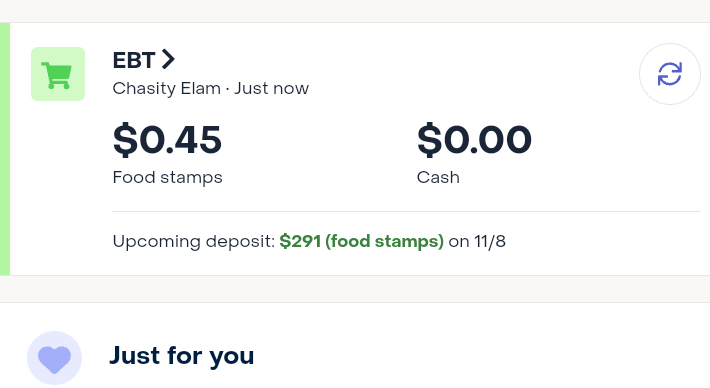Click the green shopping cart icon
This screenshot has width=710, height=388.
coord(58,74)
